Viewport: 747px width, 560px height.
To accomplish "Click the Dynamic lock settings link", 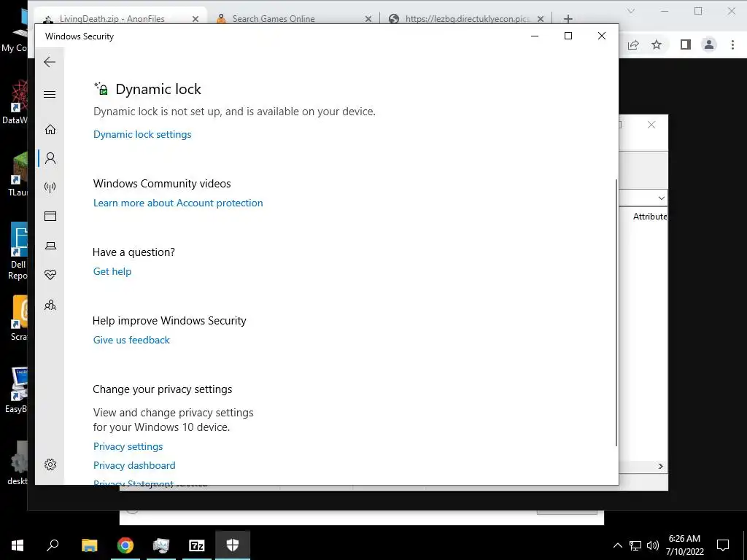I will [142, 134].
